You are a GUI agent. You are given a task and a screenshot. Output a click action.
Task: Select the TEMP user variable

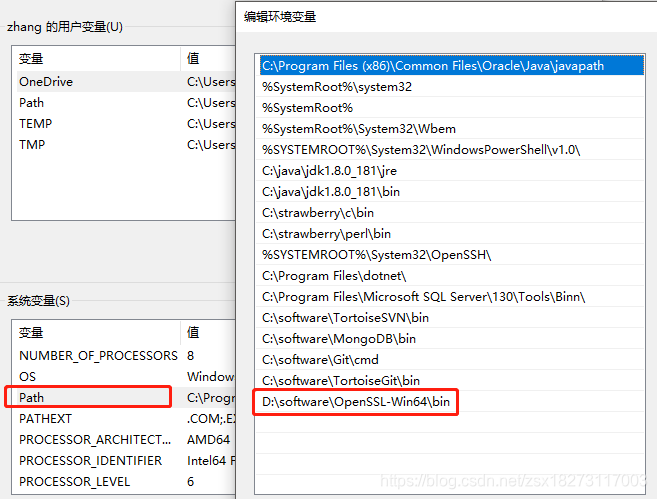click(x=126, y=124)
